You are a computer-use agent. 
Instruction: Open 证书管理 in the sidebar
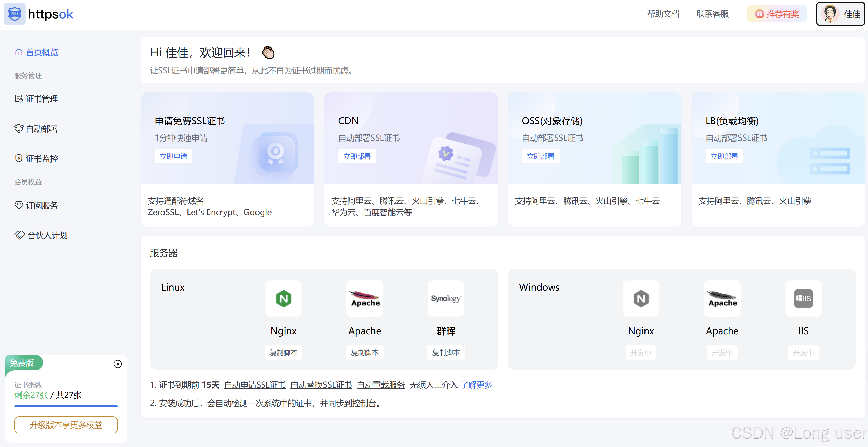[x=42, y=99]
